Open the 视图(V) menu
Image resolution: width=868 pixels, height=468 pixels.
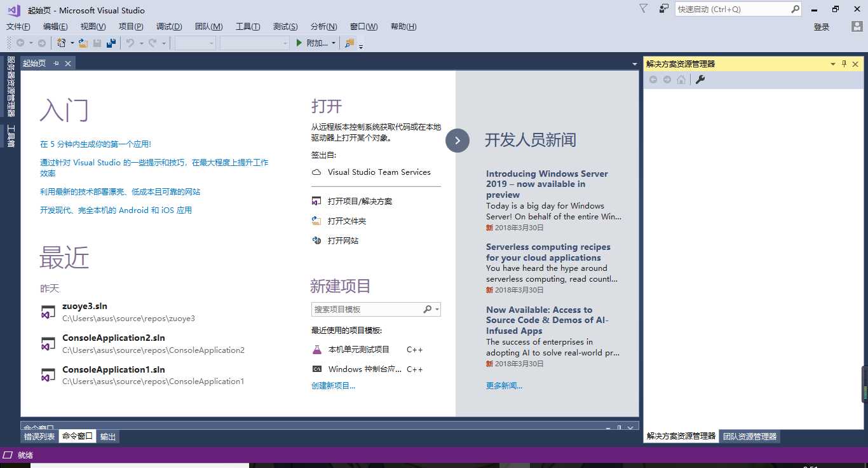click(x=93, y=26)
